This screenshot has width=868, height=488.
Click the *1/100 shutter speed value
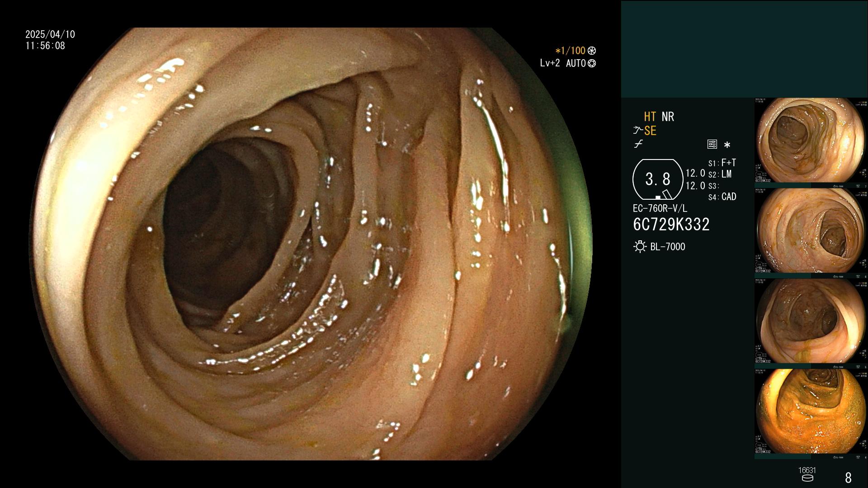tap(570, 51)
